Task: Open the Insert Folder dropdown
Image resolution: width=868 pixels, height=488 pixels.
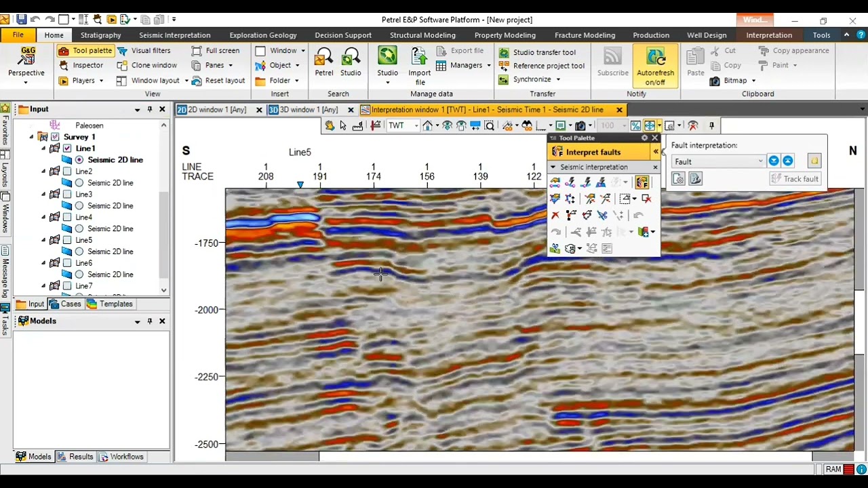Action: 296,81
